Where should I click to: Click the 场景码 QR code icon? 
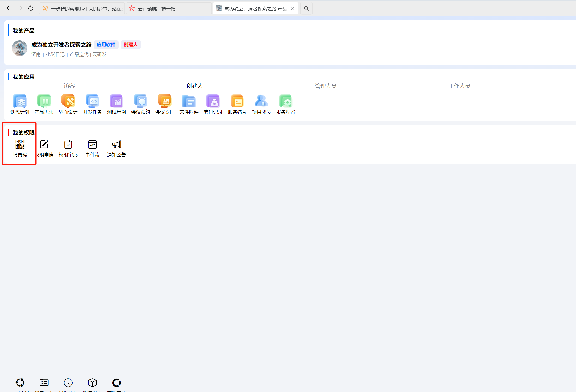(20, 144)
